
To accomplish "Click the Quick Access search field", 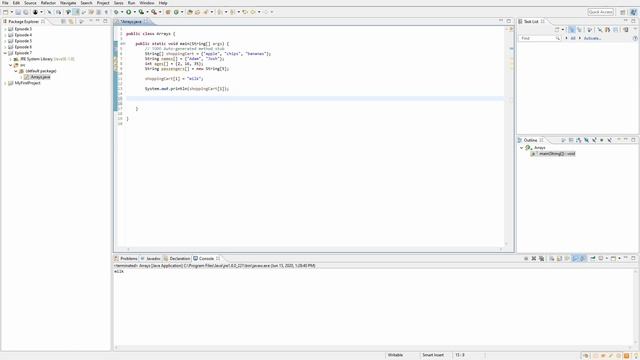I will tap(600, 12).
